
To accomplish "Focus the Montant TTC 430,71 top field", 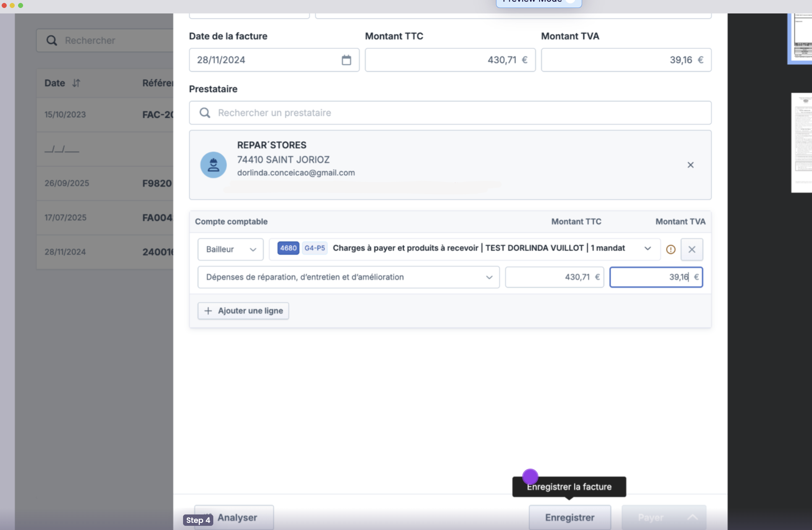I will click(450, 60).
